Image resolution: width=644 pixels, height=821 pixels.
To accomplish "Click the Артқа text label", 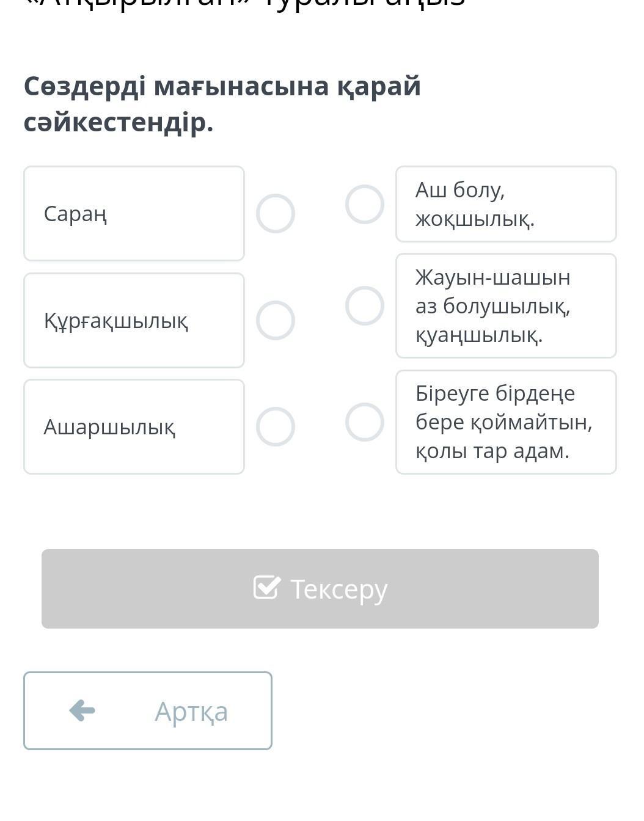I will [x=191, y=712].
